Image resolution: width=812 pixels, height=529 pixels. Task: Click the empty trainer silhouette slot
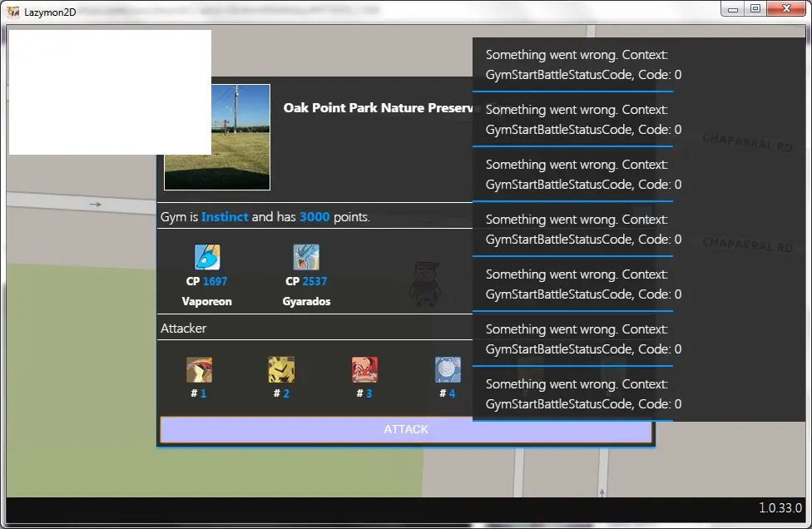point(423,283)
